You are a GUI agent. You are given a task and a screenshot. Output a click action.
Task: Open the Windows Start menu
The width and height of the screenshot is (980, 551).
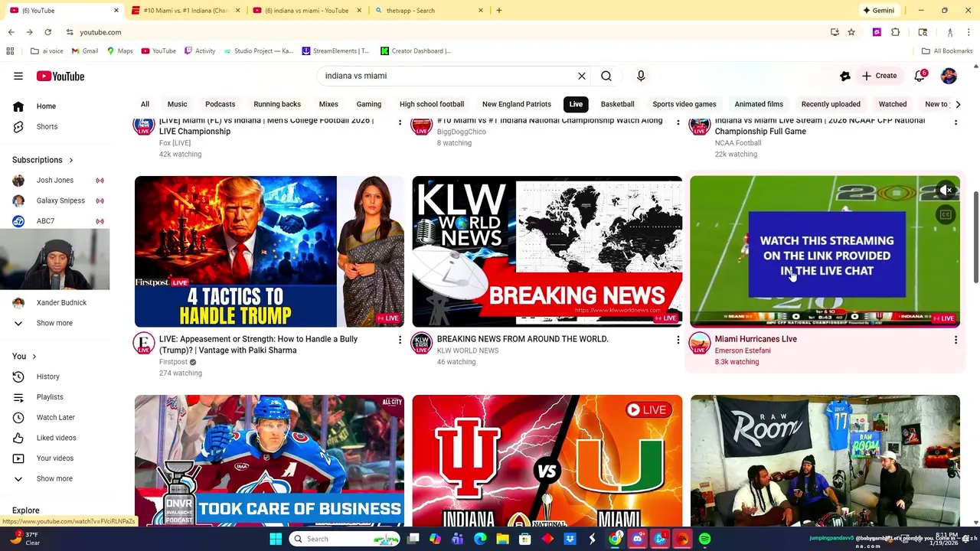276,539
